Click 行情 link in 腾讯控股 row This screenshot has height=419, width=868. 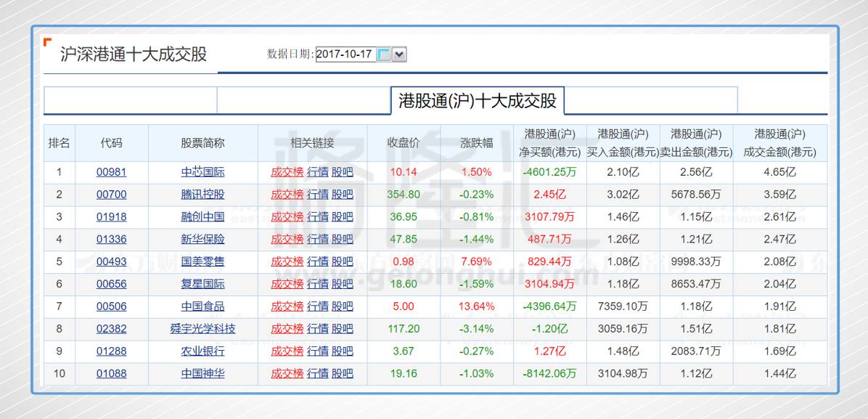(x=318, y=195)
